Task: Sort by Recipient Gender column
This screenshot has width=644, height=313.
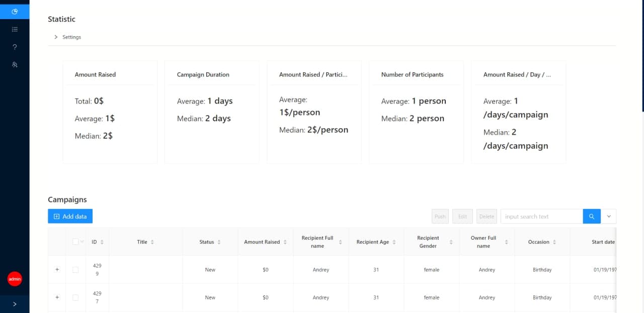Action: point(432,242)
